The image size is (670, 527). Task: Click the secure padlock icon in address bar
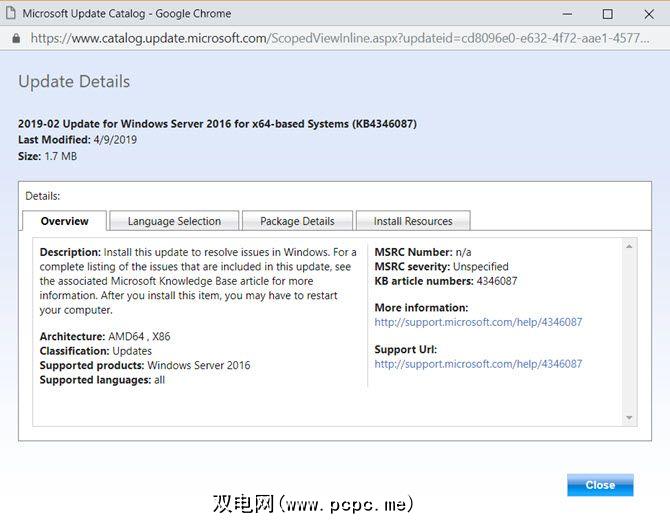pos(16,38)
